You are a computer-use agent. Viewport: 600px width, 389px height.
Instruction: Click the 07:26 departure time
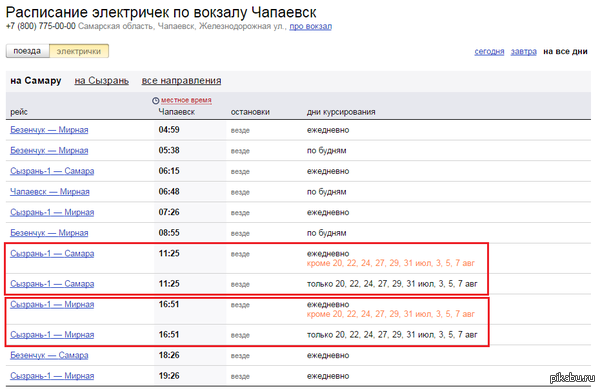169,212
